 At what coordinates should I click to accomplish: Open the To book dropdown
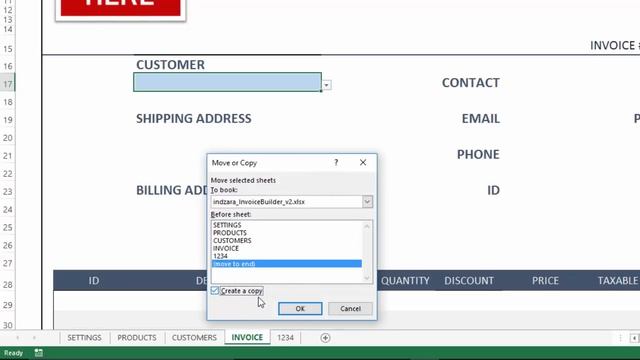pos(367,202)
